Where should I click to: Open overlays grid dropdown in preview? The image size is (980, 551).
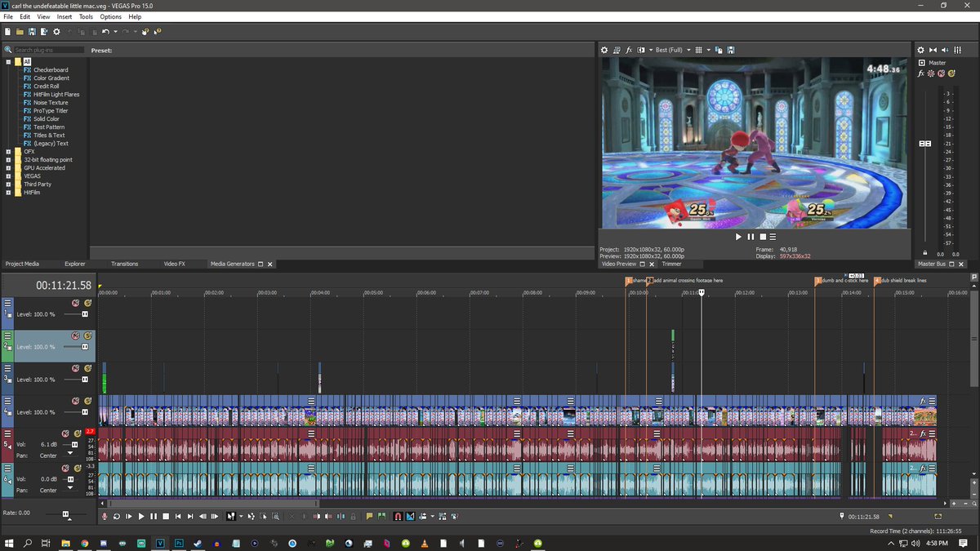pyautogui.click(x=709, y=50)
